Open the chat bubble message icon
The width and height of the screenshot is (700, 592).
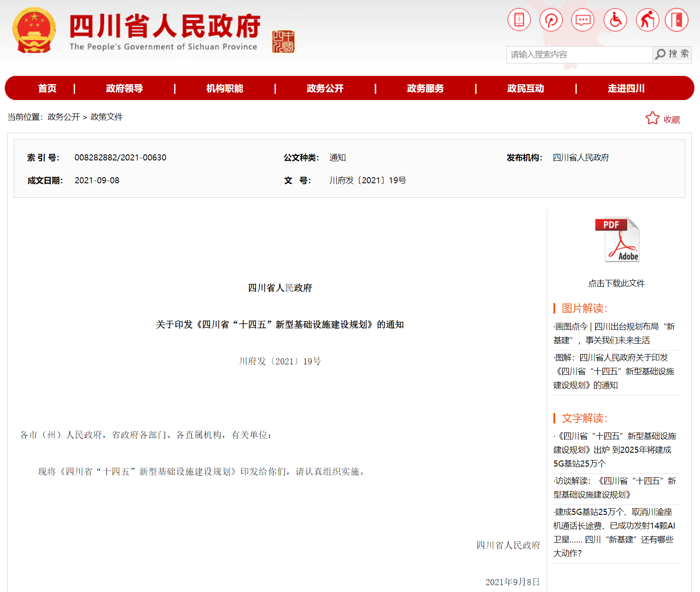583,20
